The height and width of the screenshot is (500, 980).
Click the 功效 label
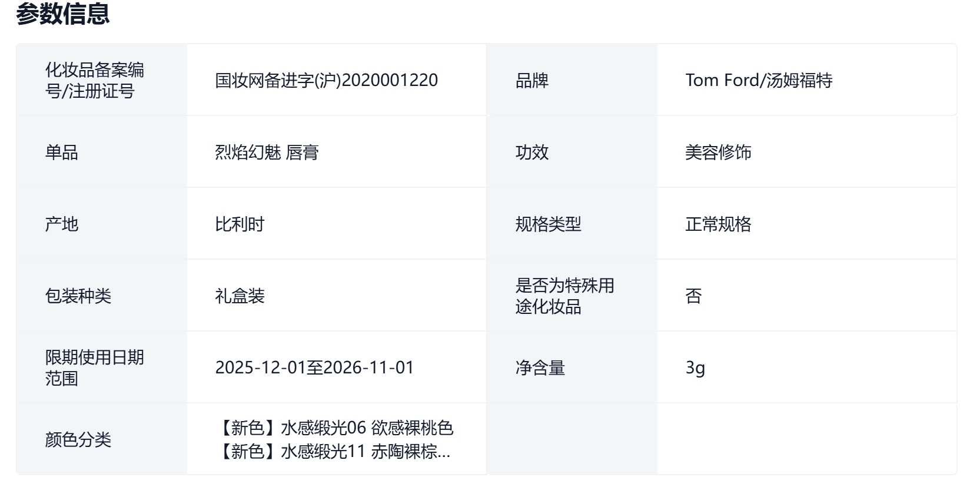point(531,153)
